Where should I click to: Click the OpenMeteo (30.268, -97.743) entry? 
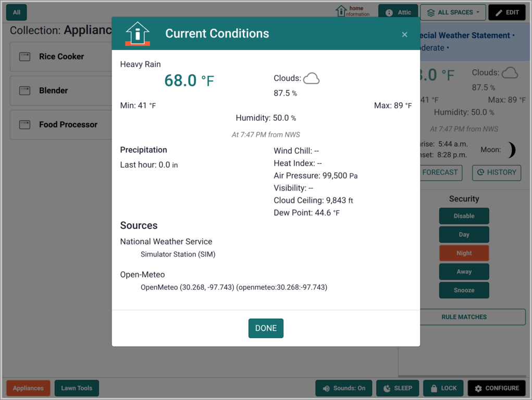(x=234, y=287)
